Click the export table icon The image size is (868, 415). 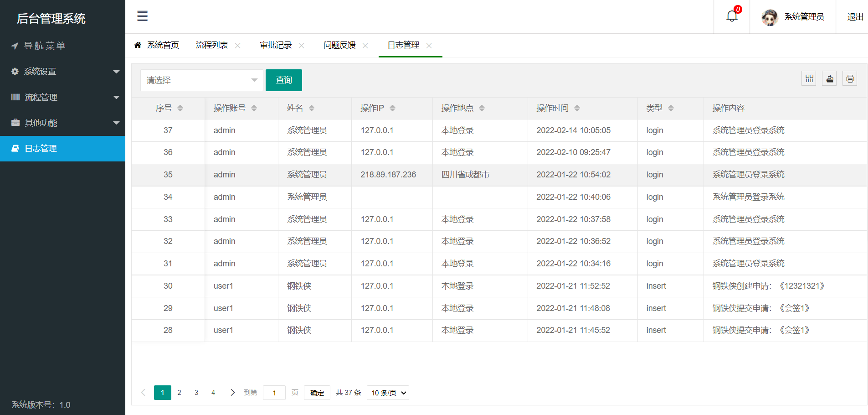(829, 78)
